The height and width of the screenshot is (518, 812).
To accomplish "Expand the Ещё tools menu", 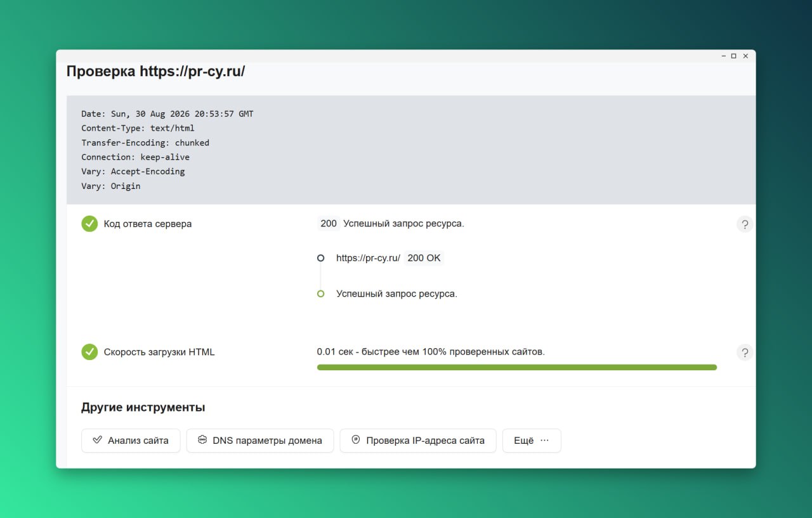I will (532, 441).
